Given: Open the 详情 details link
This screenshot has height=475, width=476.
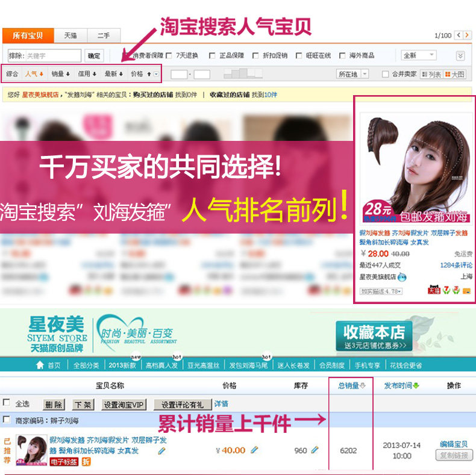Looking at the screenshot, I should click(221, 404).
